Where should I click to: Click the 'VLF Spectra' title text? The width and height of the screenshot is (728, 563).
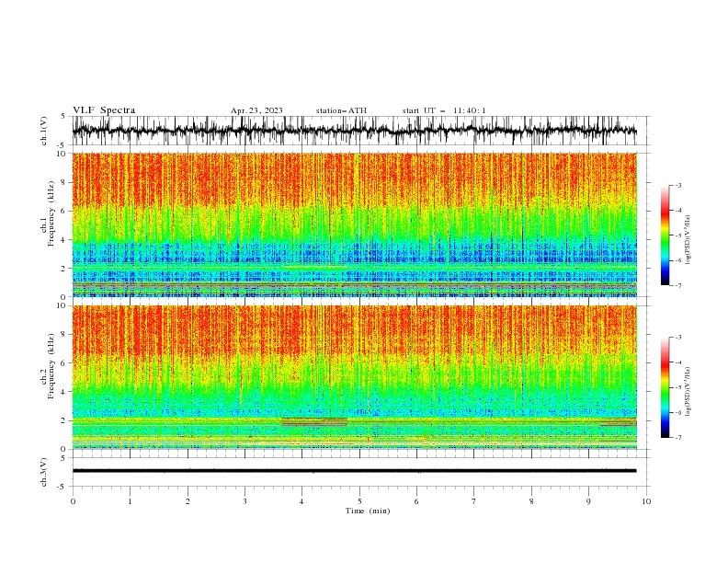pyautogui.click(x=104, y=110)
